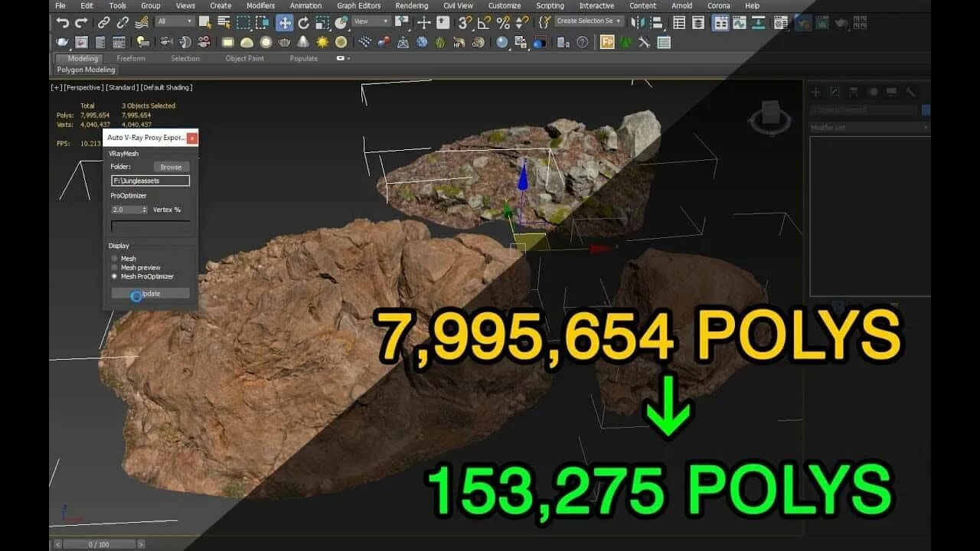
Task: Open the Rendering menu
Action: click(x=411, y=5)
